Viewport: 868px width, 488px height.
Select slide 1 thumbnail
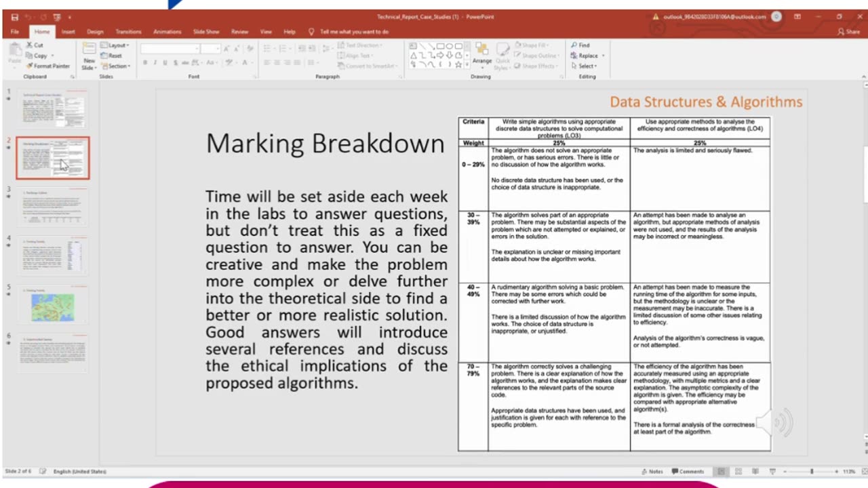pos(53,109)
